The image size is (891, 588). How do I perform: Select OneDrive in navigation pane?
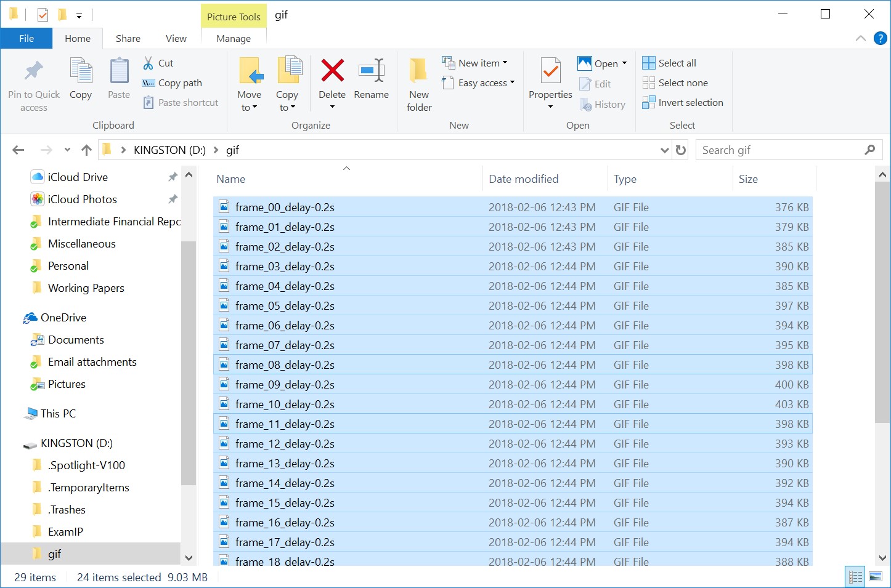63,318
